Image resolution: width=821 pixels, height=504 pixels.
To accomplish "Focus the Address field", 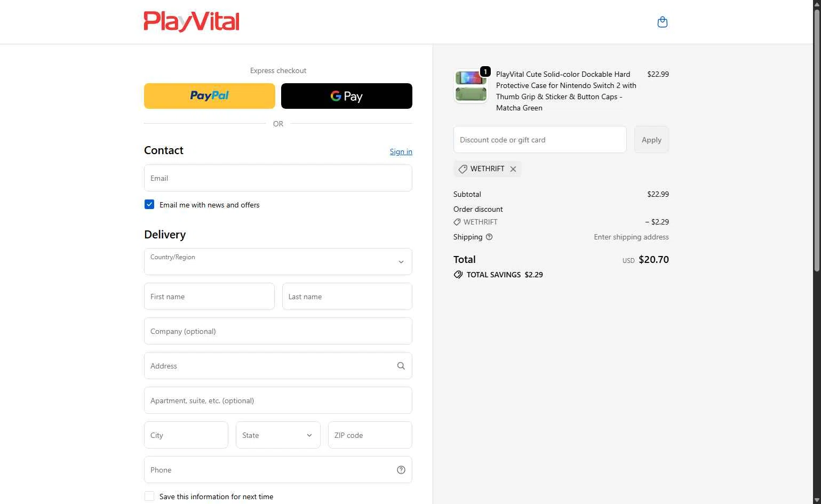I will (278, 366).
